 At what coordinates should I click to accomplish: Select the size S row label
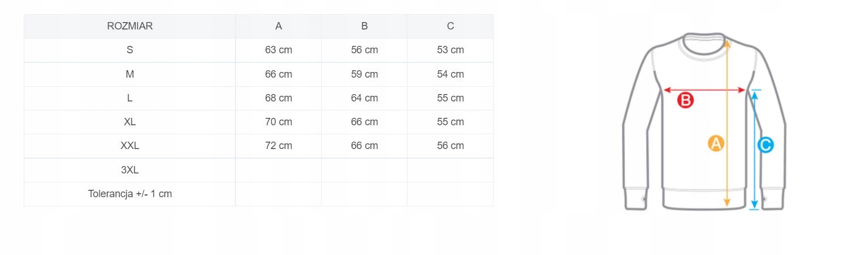130,50
